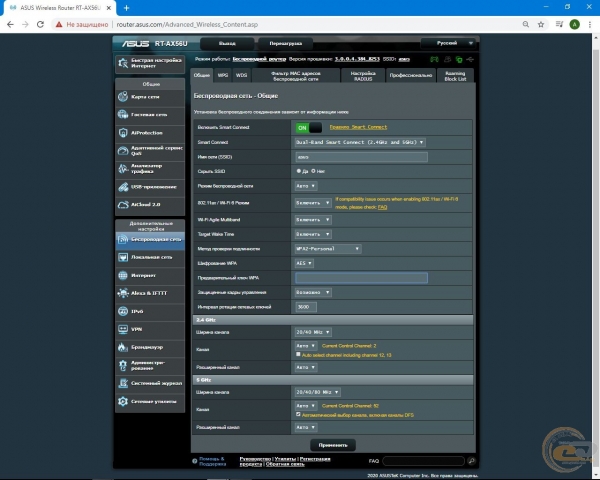Viewport: 600px width, 480px height.
Task: Switch to the RADIUS Setting tab
Action: point(363,76)
